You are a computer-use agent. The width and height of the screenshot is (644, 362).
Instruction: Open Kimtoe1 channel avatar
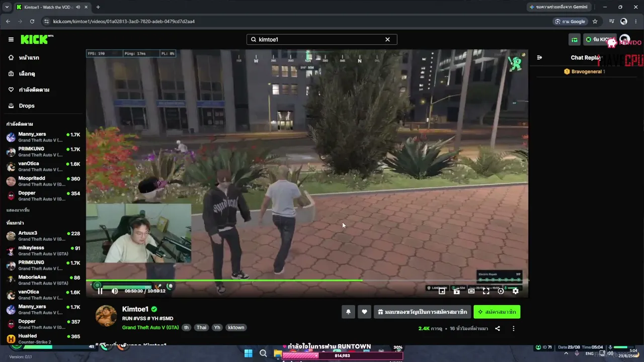click(x=106, y=316)
